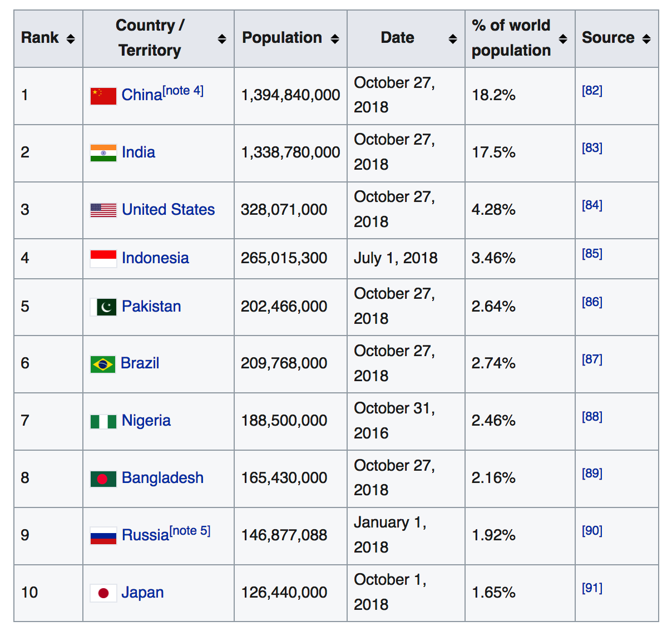Open source reference [82]
This screenshot has height=631, width=672.
[x=592, y=91]
